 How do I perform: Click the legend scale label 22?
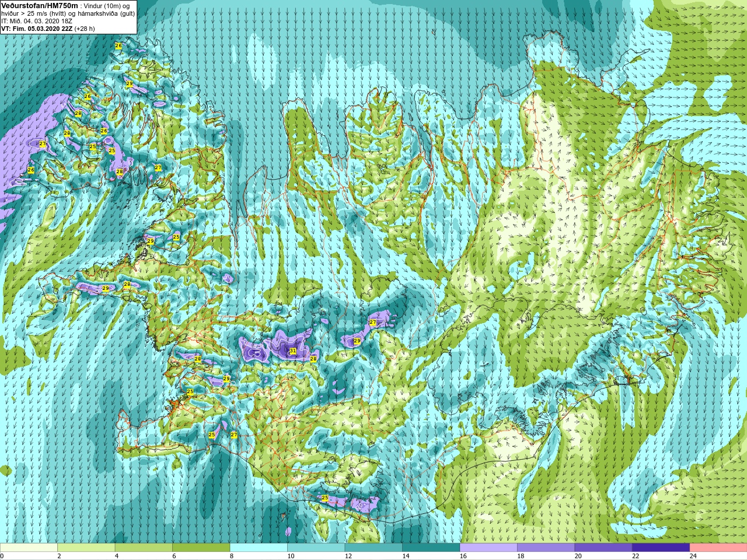(635, 556)
